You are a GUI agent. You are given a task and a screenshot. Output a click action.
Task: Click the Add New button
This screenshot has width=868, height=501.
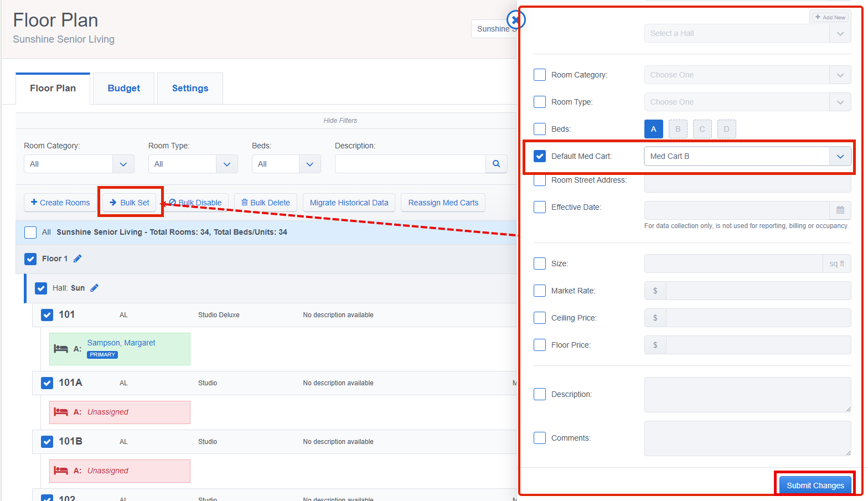(830, 17)
